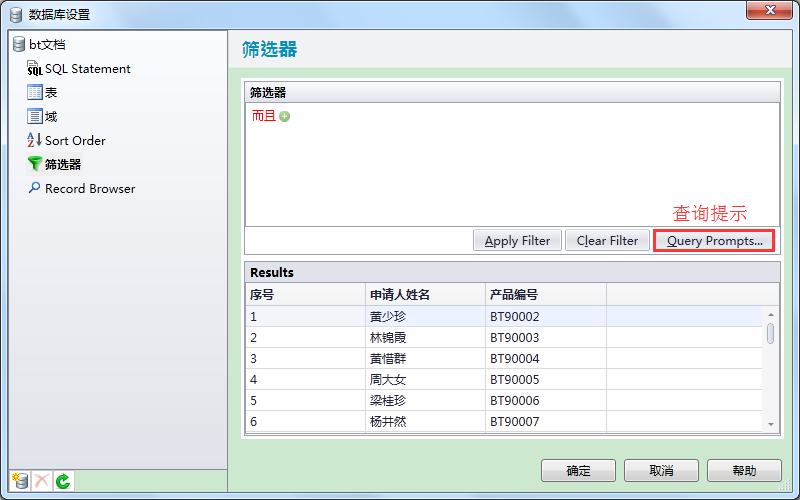Select the cell BT90004
The image size is (800, 500).
546,358
